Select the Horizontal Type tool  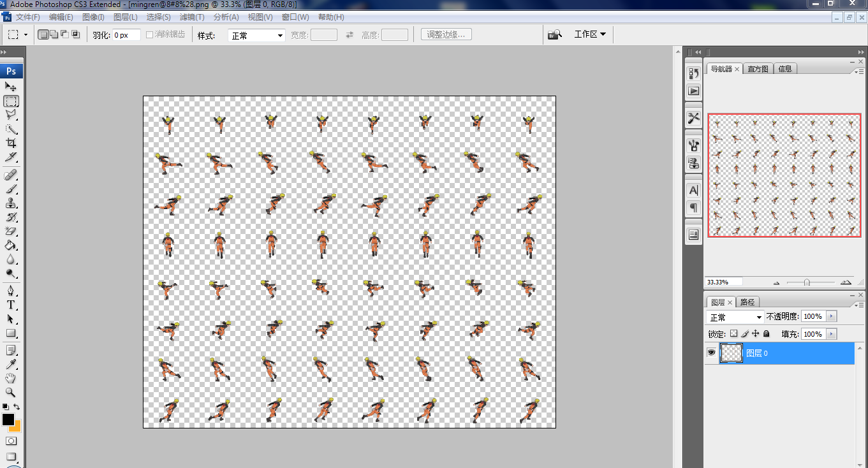11,305
